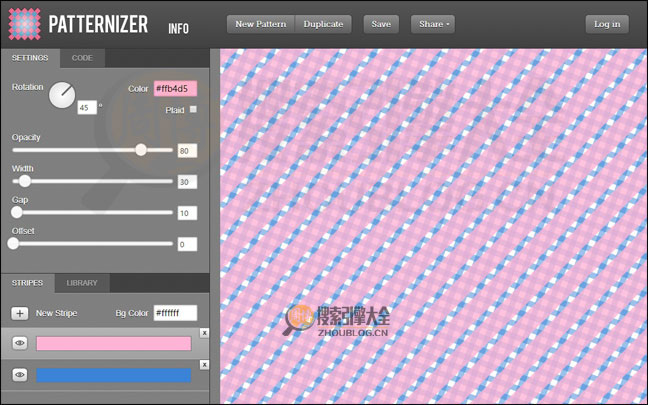Click the Width value field showing 30
The width and height of the screenshot is (648, 405).
[x=187, y=182]
